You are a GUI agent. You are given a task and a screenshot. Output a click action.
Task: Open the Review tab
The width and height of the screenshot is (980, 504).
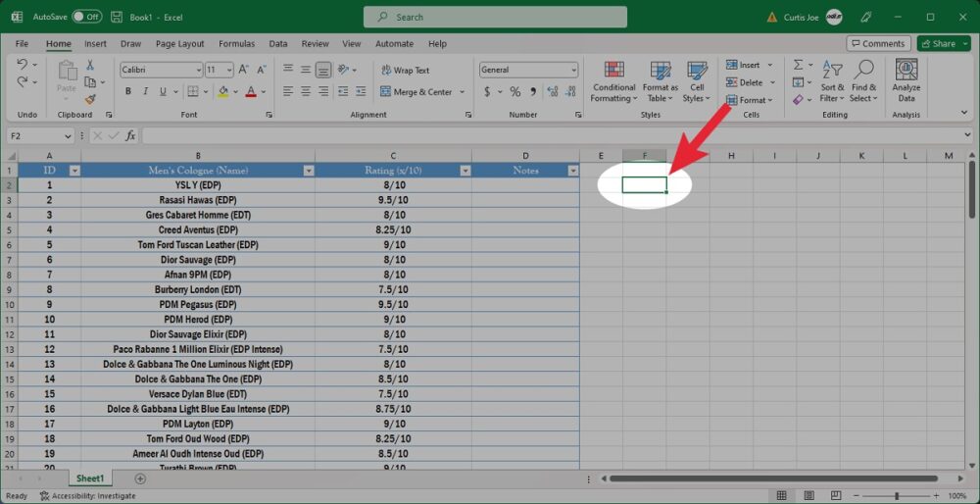pos(315,44)
